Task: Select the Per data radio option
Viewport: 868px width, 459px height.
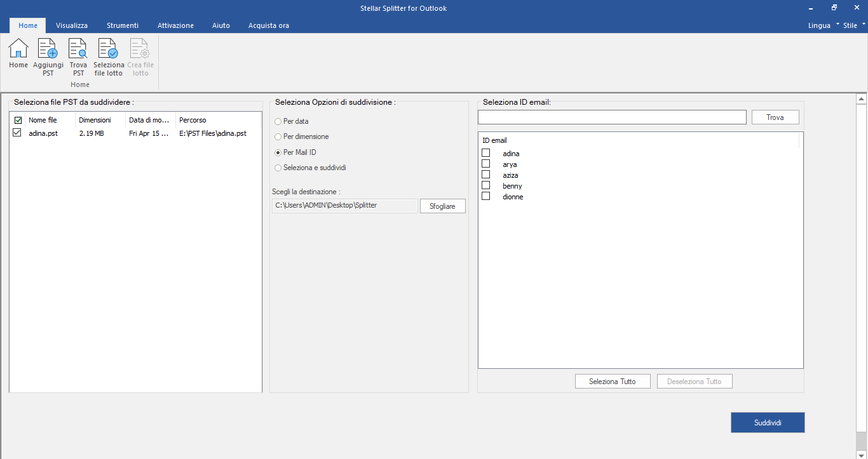Action: click(x=278, y=121)
